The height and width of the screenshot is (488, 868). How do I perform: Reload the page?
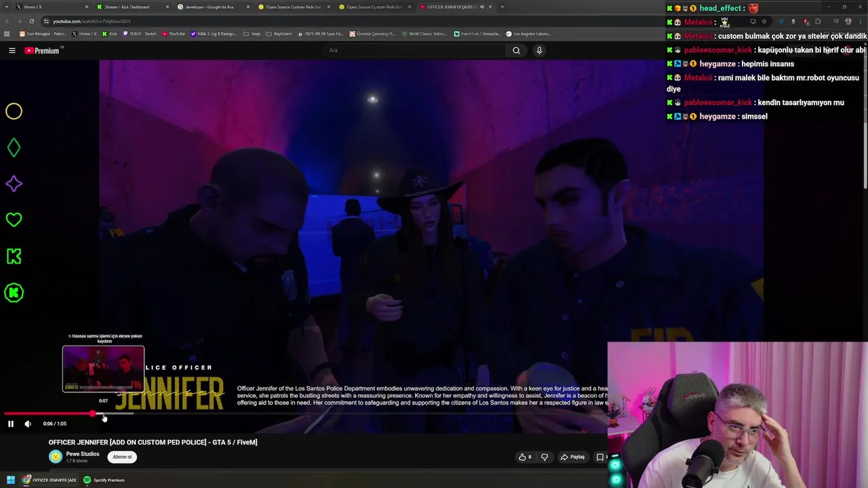pos(31,21)
